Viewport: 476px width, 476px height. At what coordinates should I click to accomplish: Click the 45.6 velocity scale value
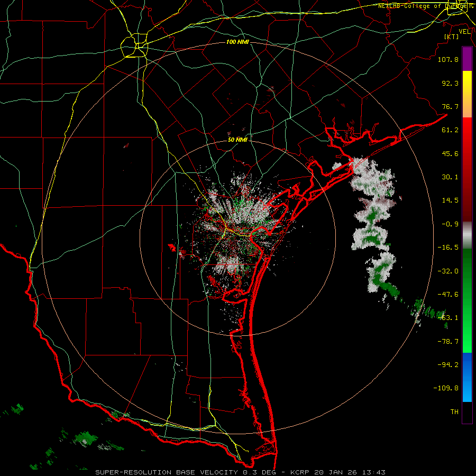450,153
